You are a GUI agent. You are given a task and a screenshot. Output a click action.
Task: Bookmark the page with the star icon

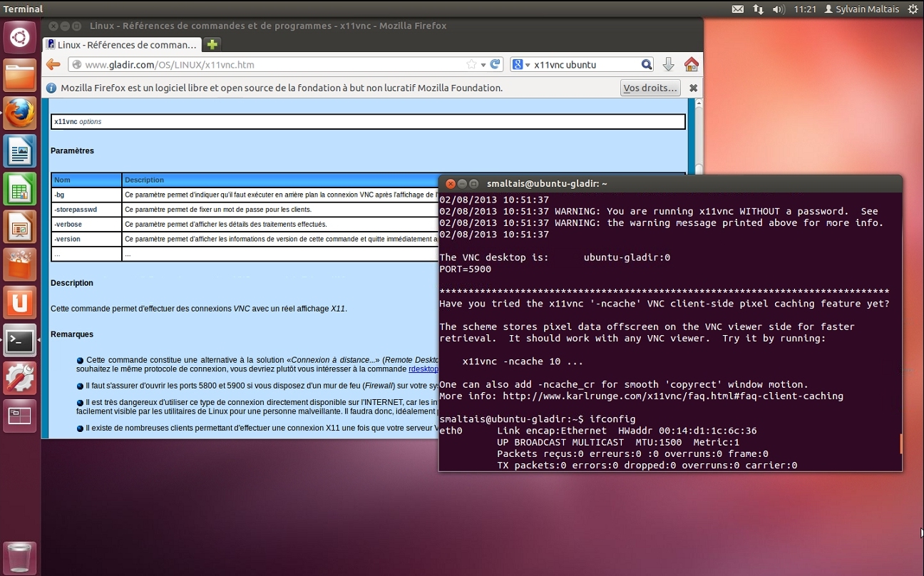(x=471, y=65)
